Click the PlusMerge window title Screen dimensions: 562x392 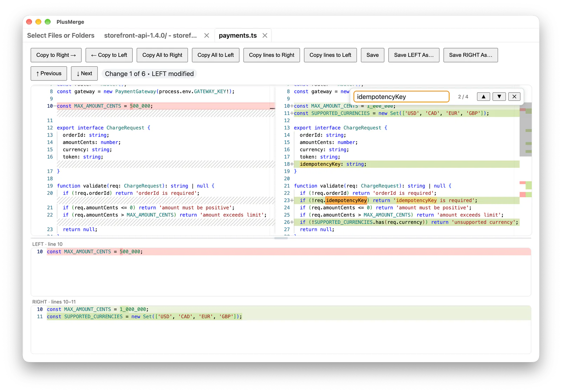(x=70, y=22)
